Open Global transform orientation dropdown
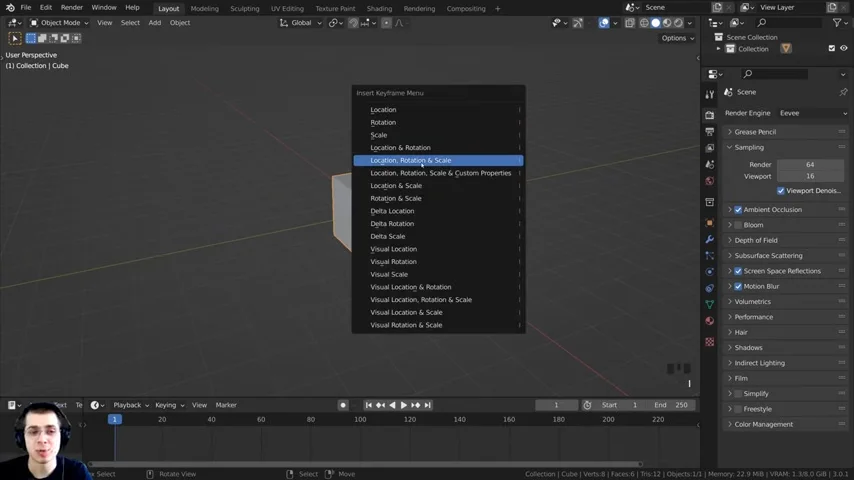This screenshot has width=854, height=480. [x=301, y=23]
